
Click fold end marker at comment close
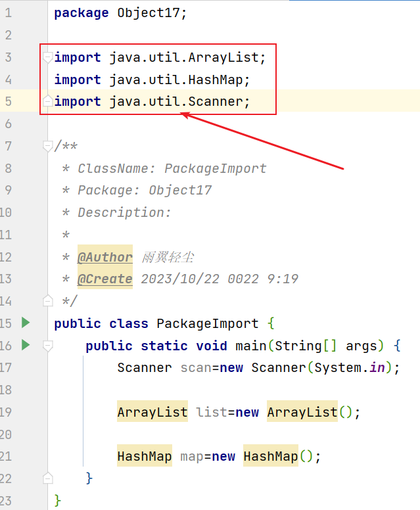[47, 301]
